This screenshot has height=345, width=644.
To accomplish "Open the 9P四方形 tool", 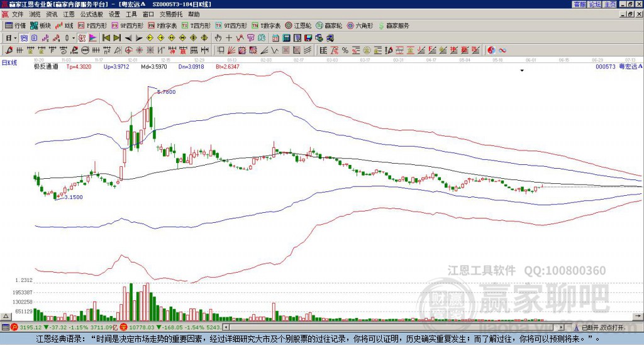I will point(127,25).
